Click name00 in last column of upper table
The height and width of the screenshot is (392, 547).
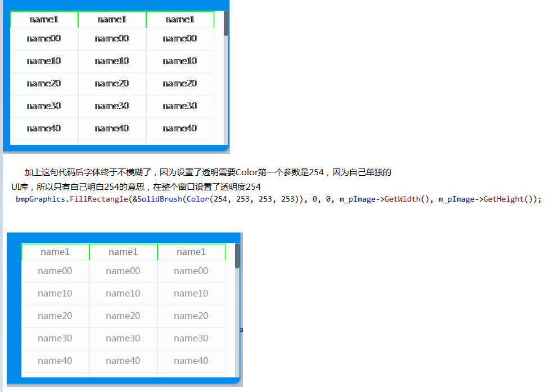[180, 39]
